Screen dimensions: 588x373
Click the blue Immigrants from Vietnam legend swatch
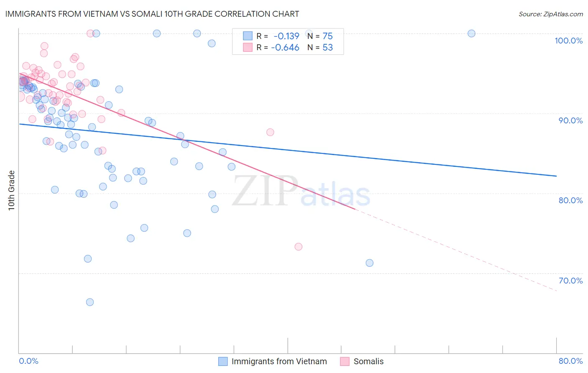coord(223,361)
